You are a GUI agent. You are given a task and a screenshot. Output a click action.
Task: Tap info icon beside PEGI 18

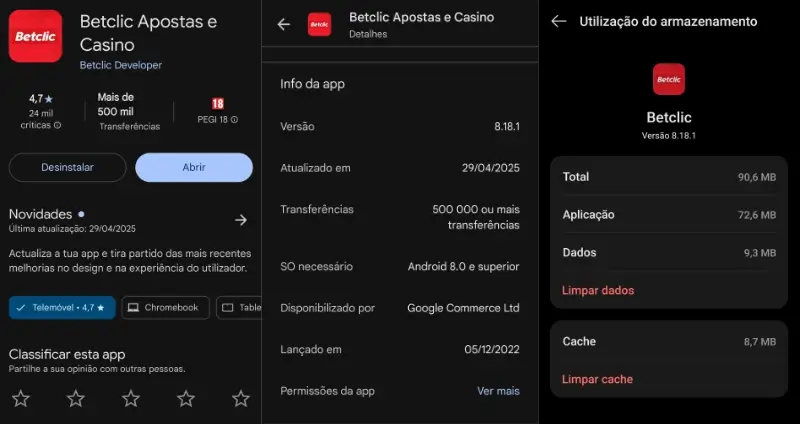point(234,120)
